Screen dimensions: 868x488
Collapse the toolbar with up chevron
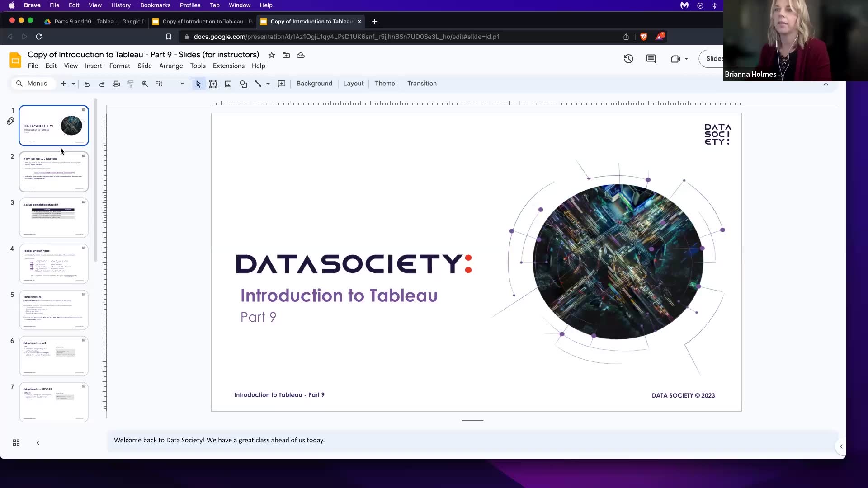click(x=826, y=84)
